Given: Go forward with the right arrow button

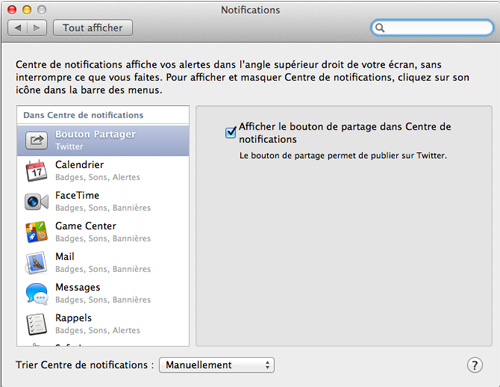Looking at the screenshot, I should (37, 28).
